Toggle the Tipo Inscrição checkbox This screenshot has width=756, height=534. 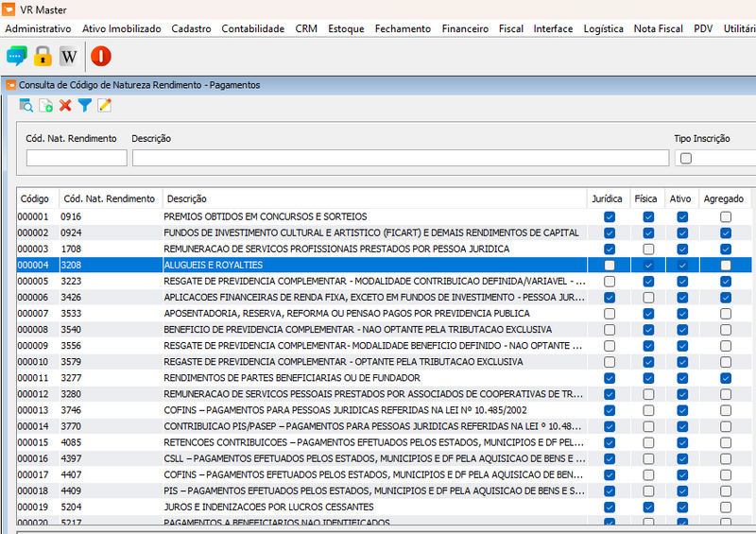pos(686,158)
